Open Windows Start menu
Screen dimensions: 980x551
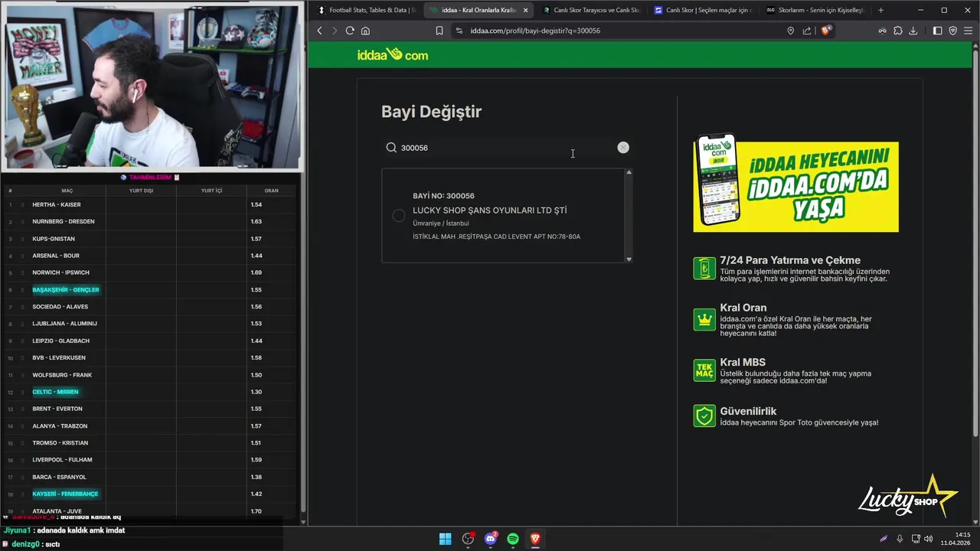pos(445,539)
